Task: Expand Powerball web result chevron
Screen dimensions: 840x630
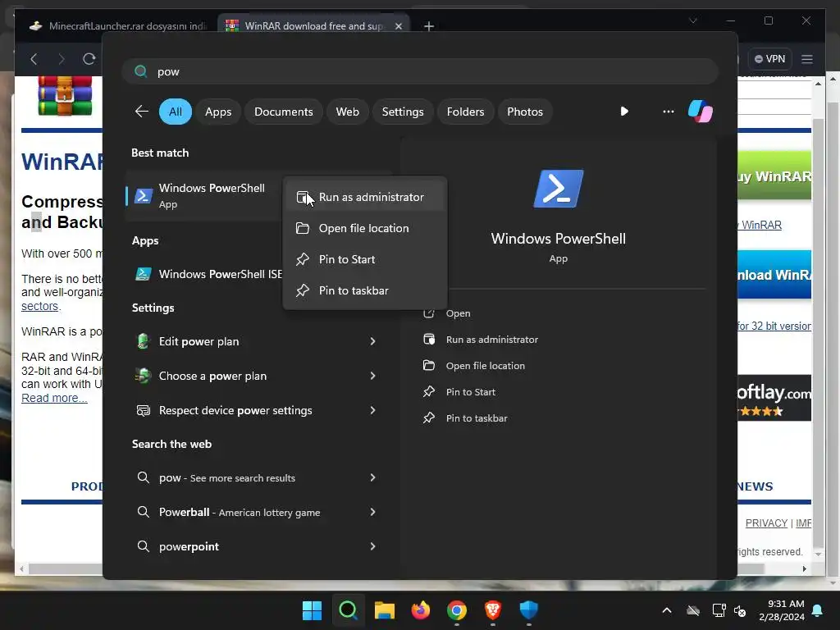Action: (x=373, y=512)
